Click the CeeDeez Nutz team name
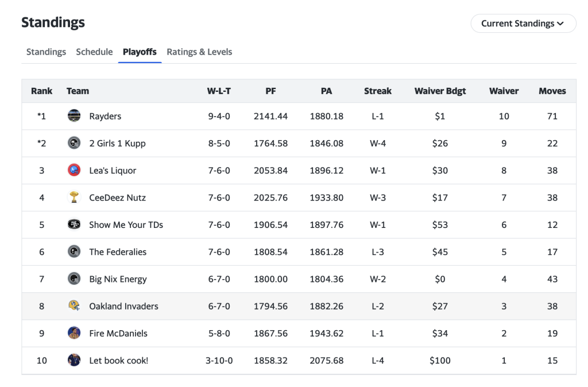Viewport: 588px width, 387px height. pyautogui.click(x=117, y=198)
